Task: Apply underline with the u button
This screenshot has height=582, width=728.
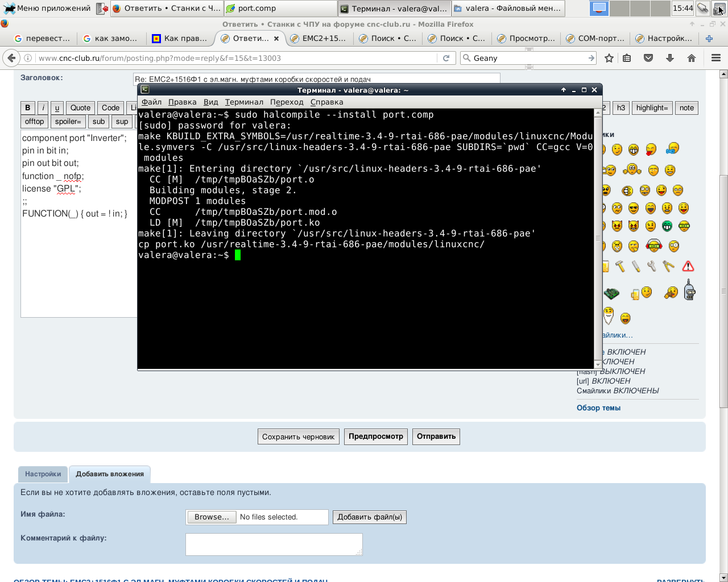Action: point(57,108)
